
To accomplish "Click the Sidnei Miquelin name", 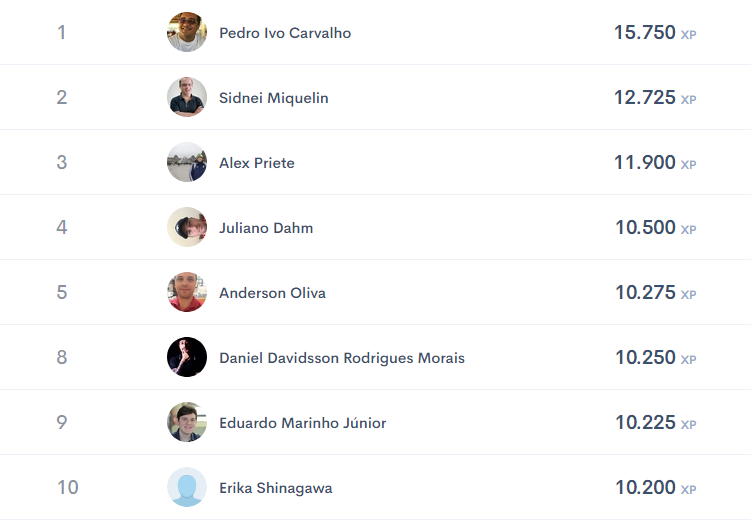I will coord(273,98).
